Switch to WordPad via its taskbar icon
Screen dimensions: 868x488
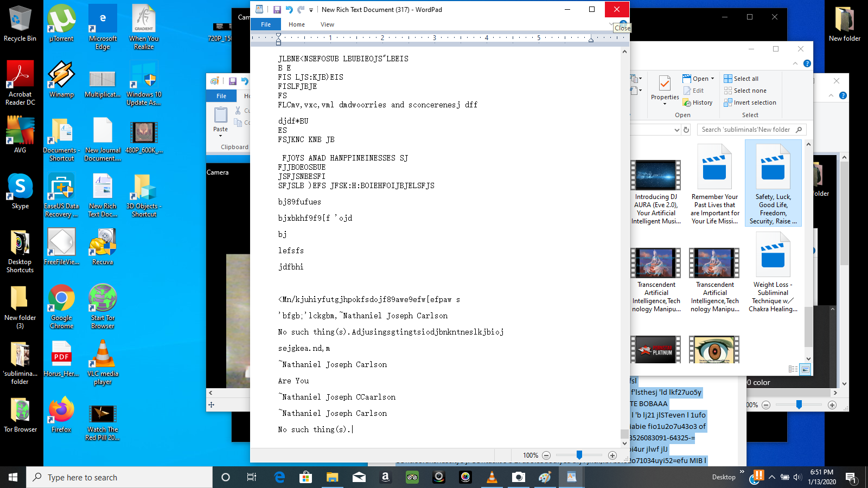coord(572,477)
